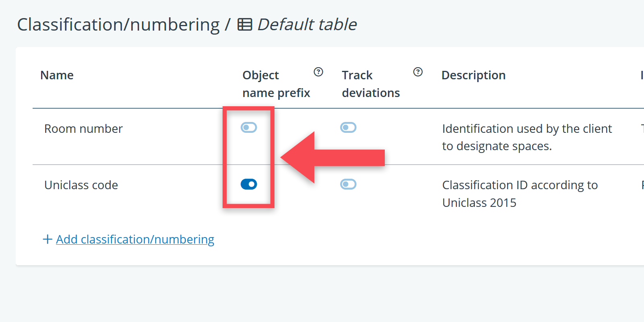
Task: Click help icon beside Track deviations
Action: point(418,72)
